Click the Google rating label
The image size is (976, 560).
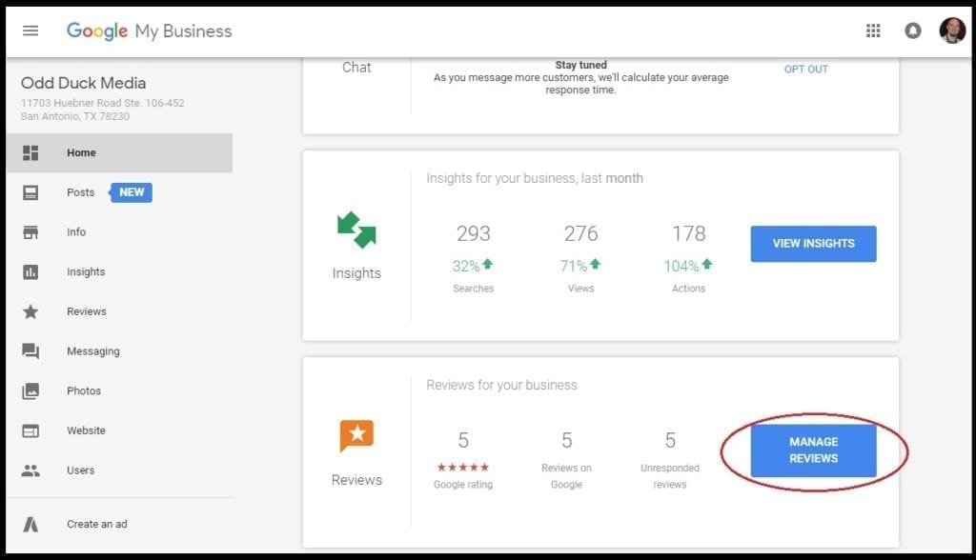(462, 484)
